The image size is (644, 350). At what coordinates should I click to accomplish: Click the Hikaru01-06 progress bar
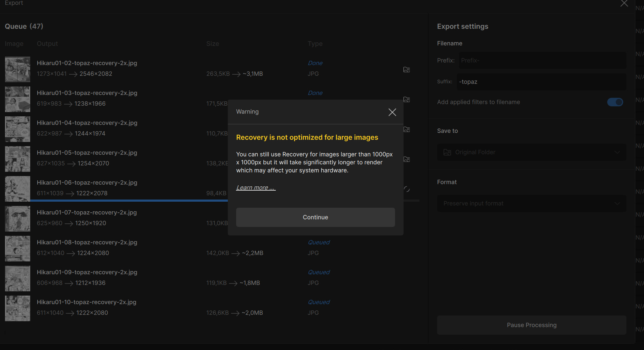tap(128, 201)
